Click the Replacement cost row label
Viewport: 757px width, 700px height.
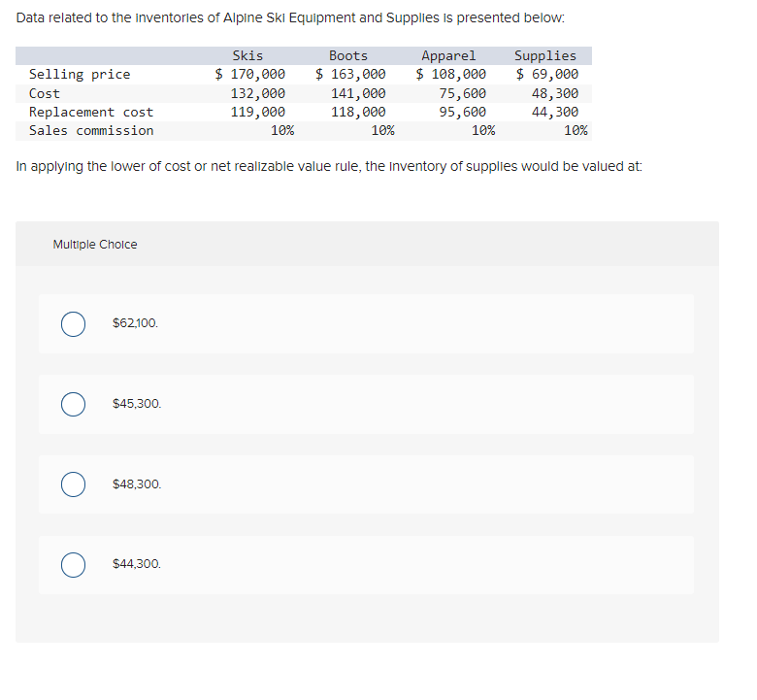(91, 112)
